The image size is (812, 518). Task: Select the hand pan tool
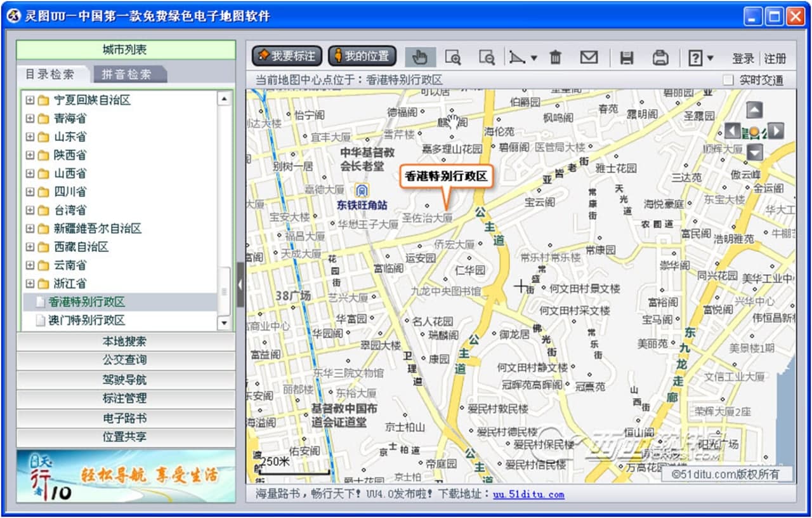(419, 57)
